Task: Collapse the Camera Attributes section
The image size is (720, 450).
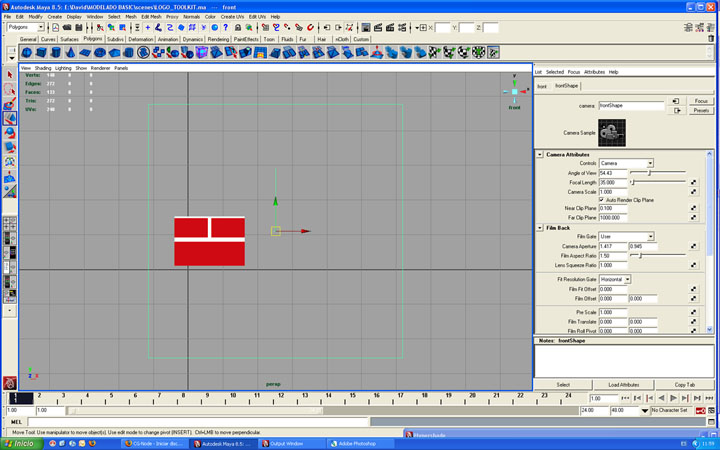Action: click(x=540, y=155)
